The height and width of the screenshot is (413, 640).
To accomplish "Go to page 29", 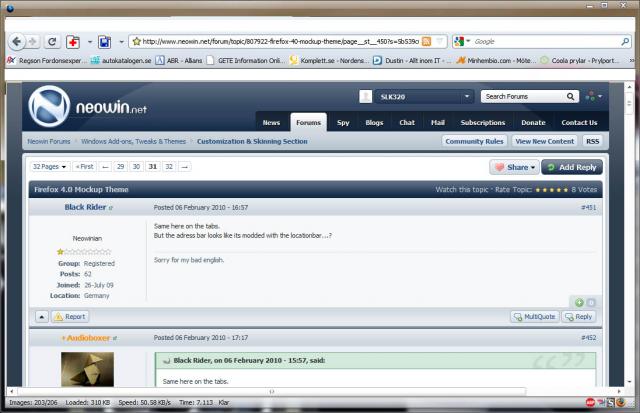I will click(x=120, y=167).
